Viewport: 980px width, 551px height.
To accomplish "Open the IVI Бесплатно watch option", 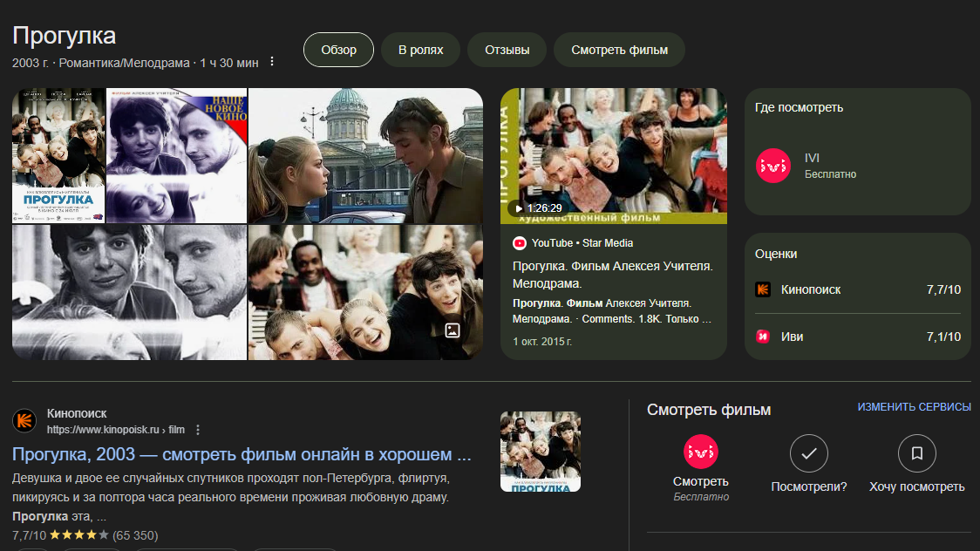I will tap(858, 166).
